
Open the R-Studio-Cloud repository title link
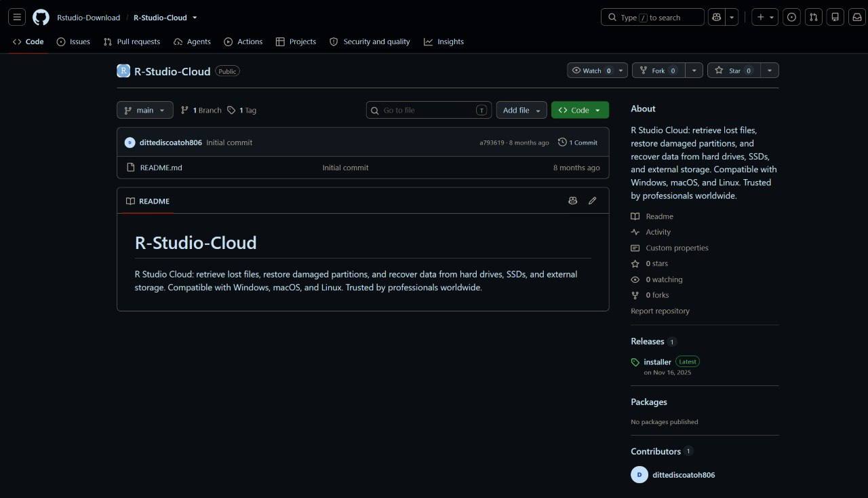(172, 71)
